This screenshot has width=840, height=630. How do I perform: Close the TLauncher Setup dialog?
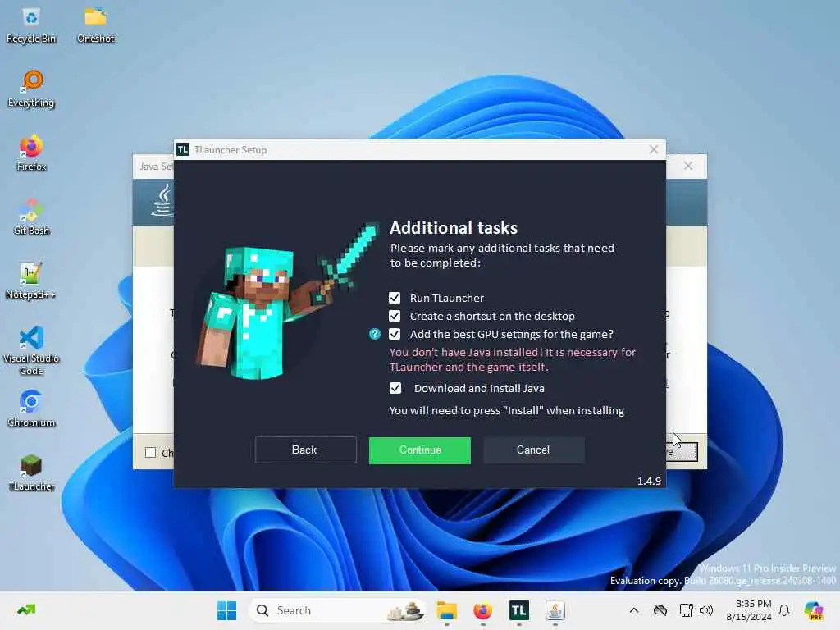(654, 149)
